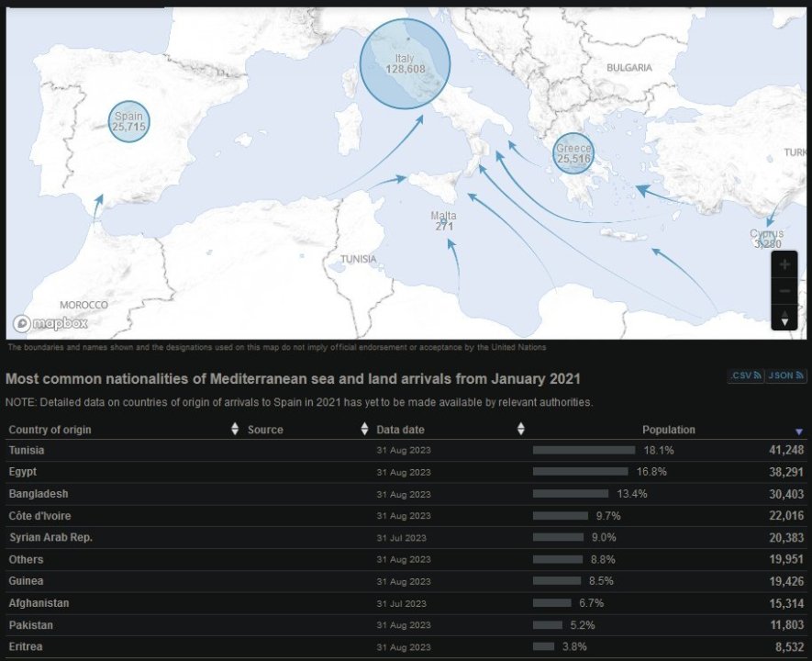Zoom in on the map
Screen dimensions: 812x661
(x=784, y=265)
